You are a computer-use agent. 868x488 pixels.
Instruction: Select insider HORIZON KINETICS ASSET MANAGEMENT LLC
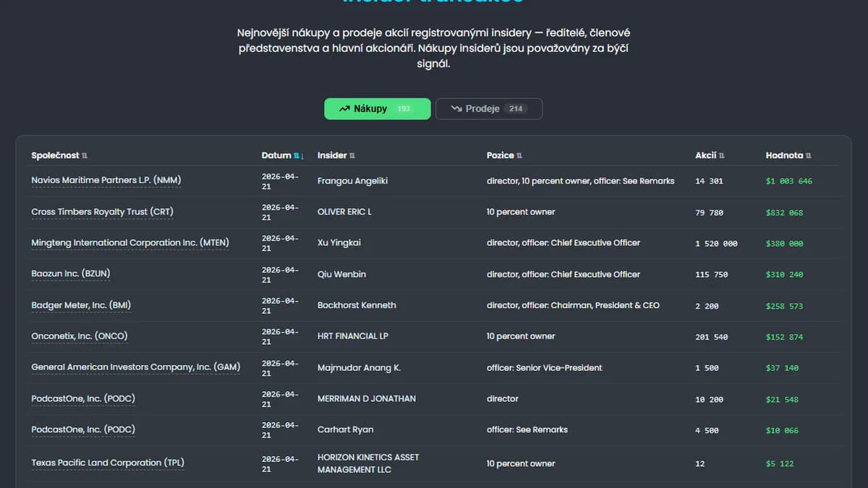coord(368,463)
